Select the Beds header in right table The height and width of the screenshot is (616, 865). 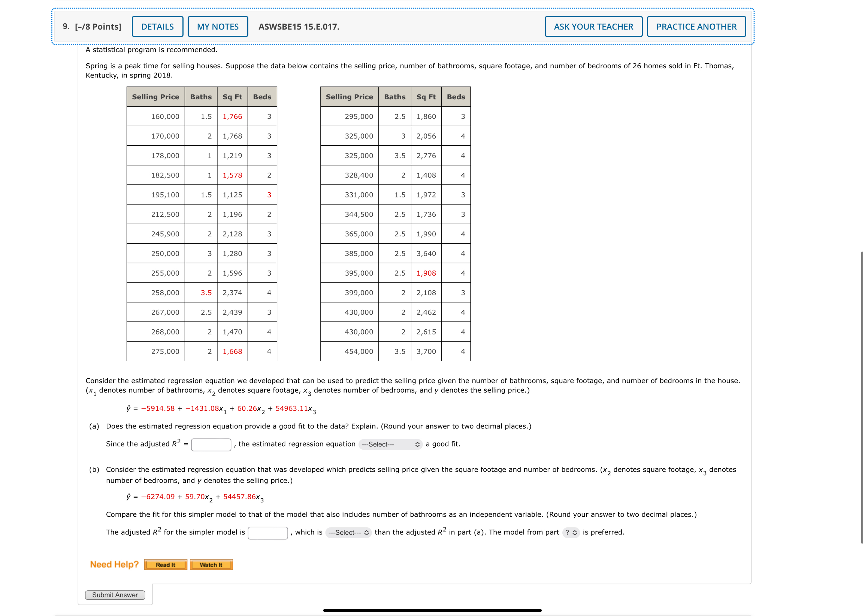456,97
